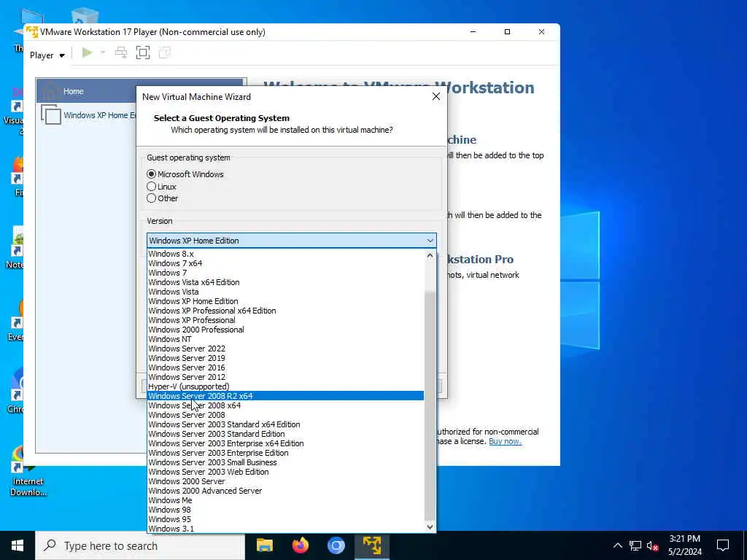
Task: Open the Windows Start menu
Action: point(18,545)
